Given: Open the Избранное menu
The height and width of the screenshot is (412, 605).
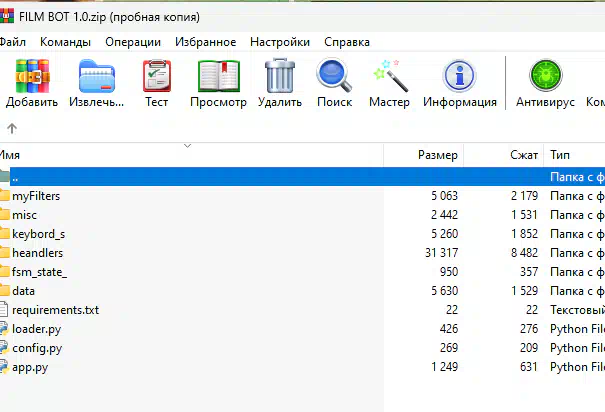Looking at the screenshot, I should click(205, 42).
